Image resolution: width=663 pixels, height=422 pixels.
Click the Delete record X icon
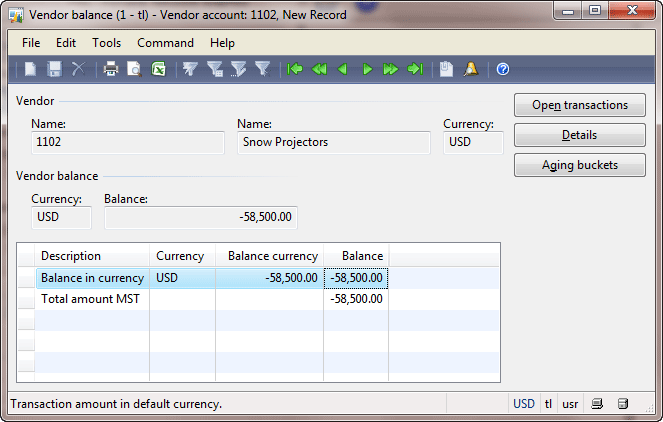pyautogui.click(x=78, y=69)
